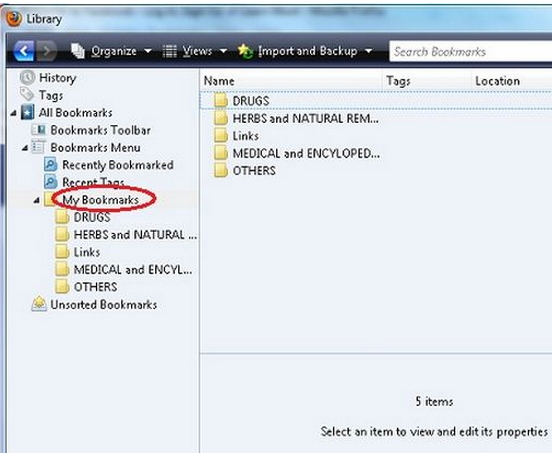Click the Links folder icon in the name list
The width and height of the screenshot is (552, 454).
[x=221, y=135]
